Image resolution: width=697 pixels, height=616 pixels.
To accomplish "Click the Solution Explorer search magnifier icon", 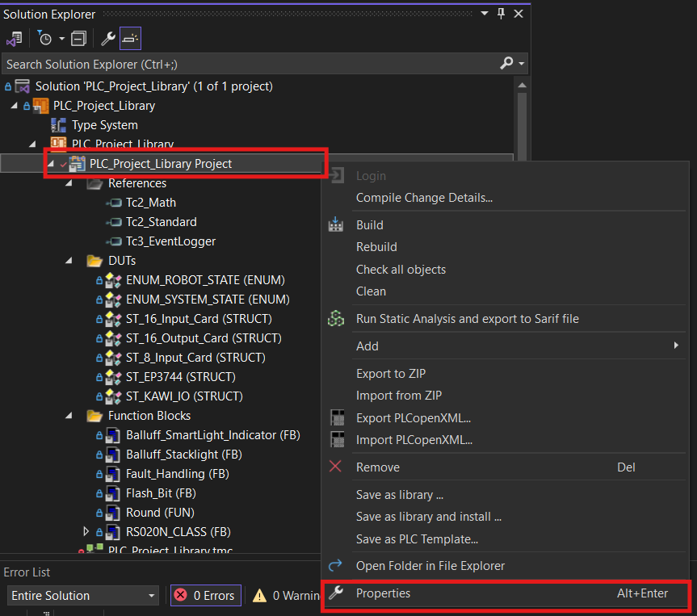I will pyautogui.click(x=506, y=63).
